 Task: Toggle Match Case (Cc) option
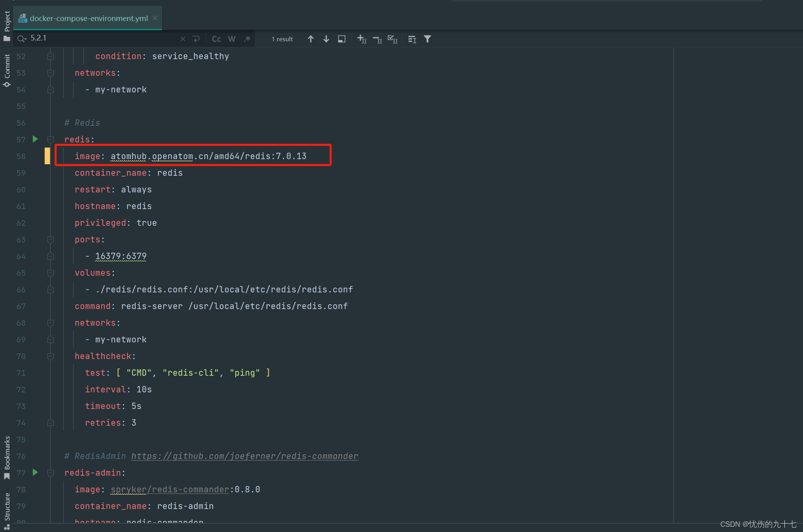(x=216, y=39)
